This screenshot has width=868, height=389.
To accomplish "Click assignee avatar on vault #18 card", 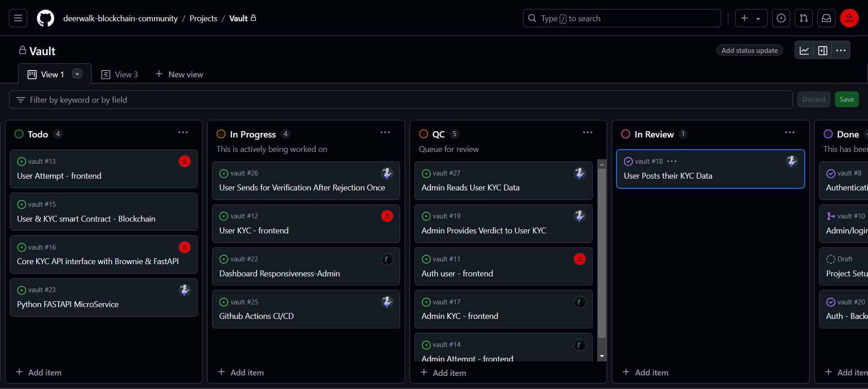I will click(x=792, y=161).
